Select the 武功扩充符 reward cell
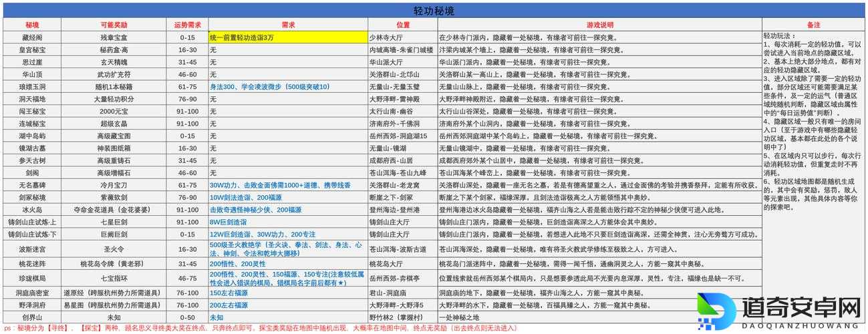 (x=114, y=74)
